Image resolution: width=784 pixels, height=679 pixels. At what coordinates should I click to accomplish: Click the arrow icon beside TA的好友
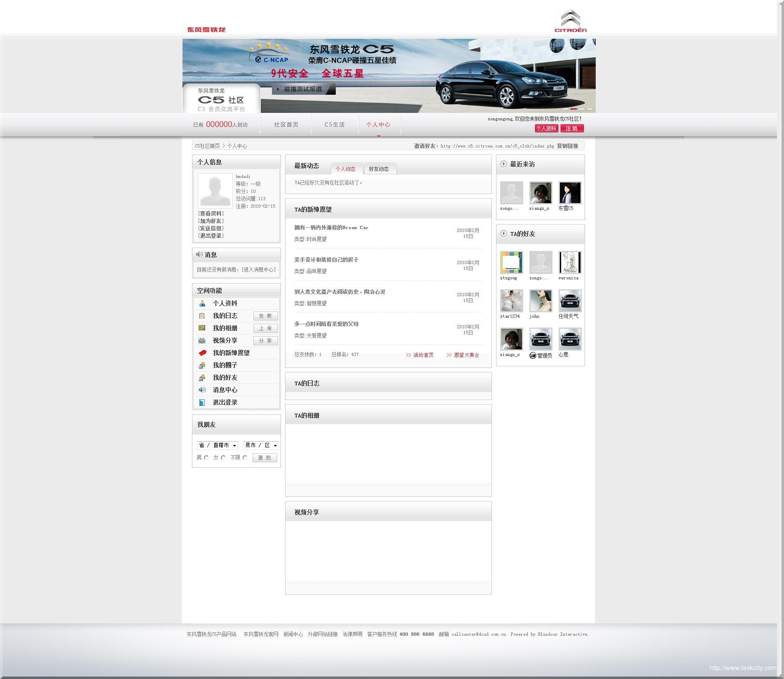pyautogui.click(x=503, y=234)
